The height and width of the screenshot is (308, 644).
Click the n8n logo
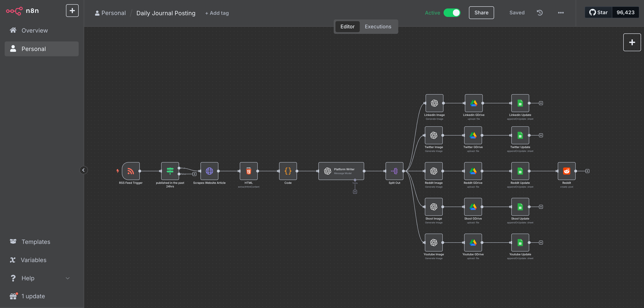[x=23, y=11]
